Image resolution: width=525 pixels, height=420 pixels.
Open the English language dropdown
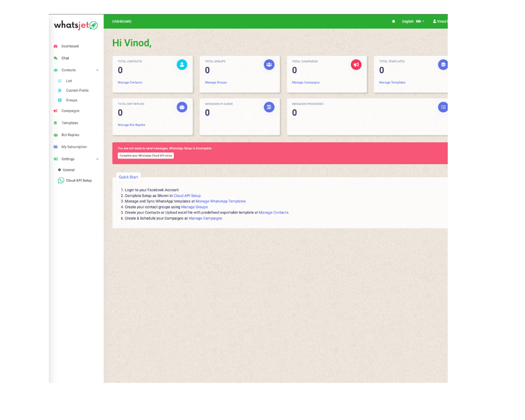(x=413, y=22)
